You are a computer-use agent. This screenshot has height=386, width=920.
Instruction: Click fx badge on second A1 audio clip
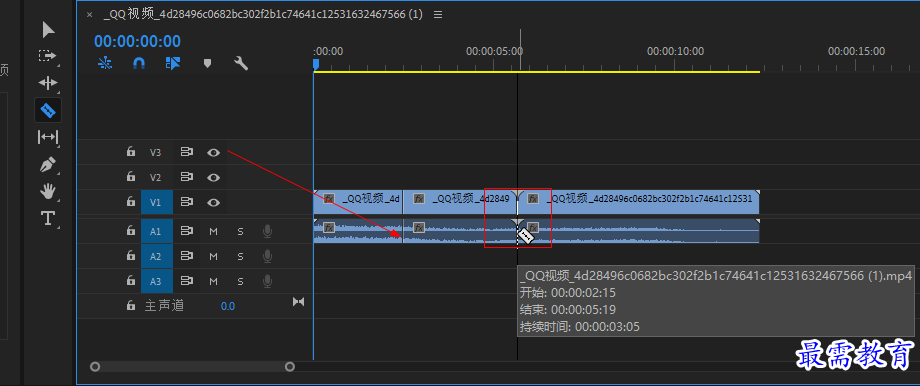419,227
